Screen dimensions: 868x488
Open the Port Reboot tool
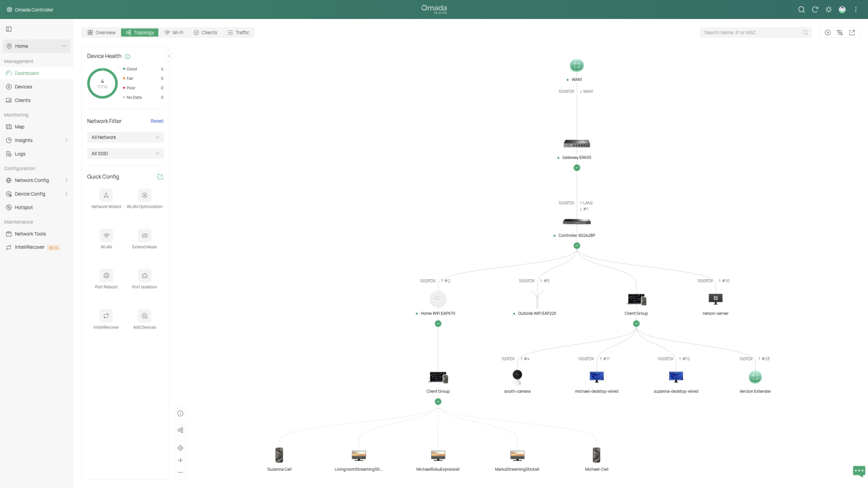tap(106, 275)
